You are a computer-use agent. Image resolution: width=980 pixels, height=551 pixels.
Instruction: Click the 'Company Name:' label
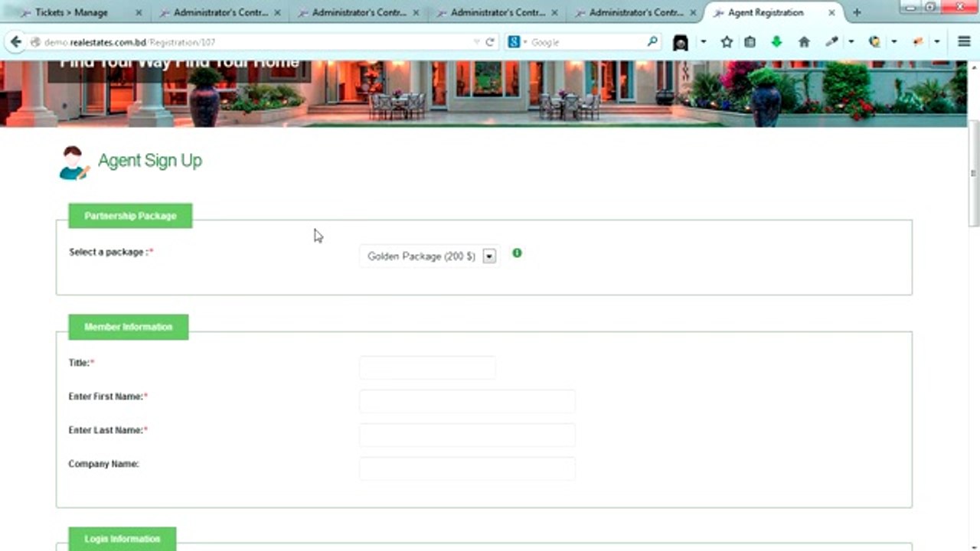pyautogui.click(x=104, y=464)
